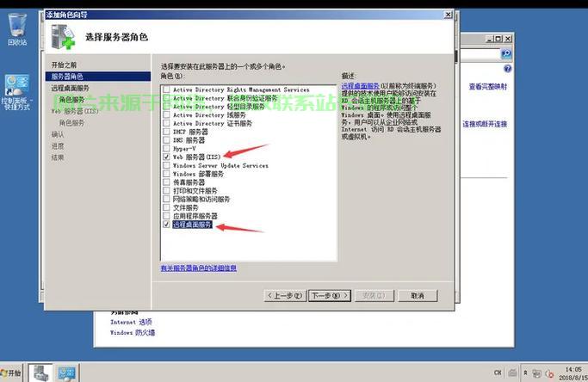The width and height of the screenshot is (588, 382).
Task: Show hidden tray icons arrow
Action: pyautogui.click(x=525, y=373)
